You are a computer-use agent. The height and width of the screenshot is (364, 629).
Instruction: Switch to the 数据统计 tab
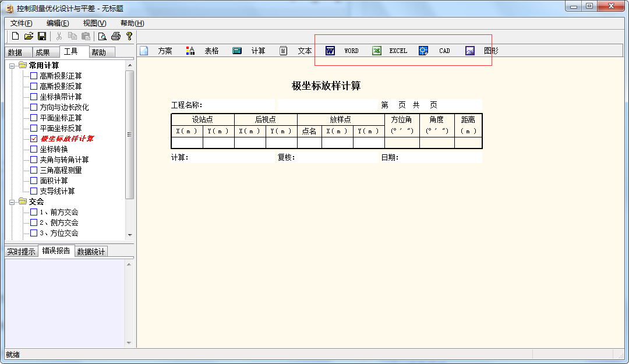click(x=91, y=252)
